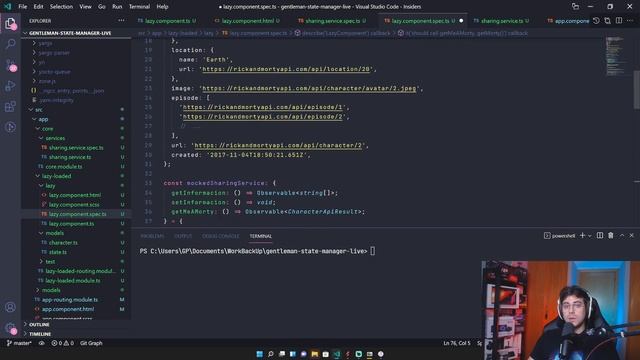Viewport: 640px width, 360px height.
Task: Maximize the terminal panel with caret icon
Action: coord(622,236)
